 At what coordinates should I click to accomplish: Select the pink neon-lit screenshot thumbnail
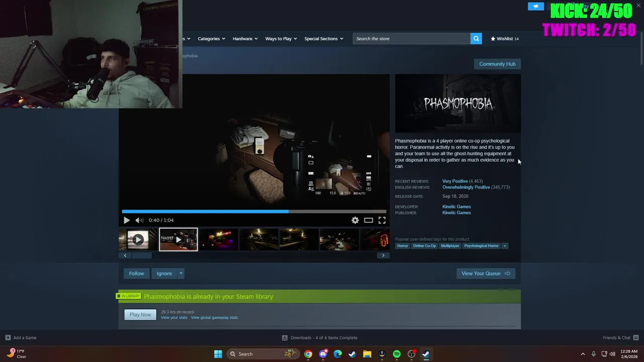click(218, 240)
